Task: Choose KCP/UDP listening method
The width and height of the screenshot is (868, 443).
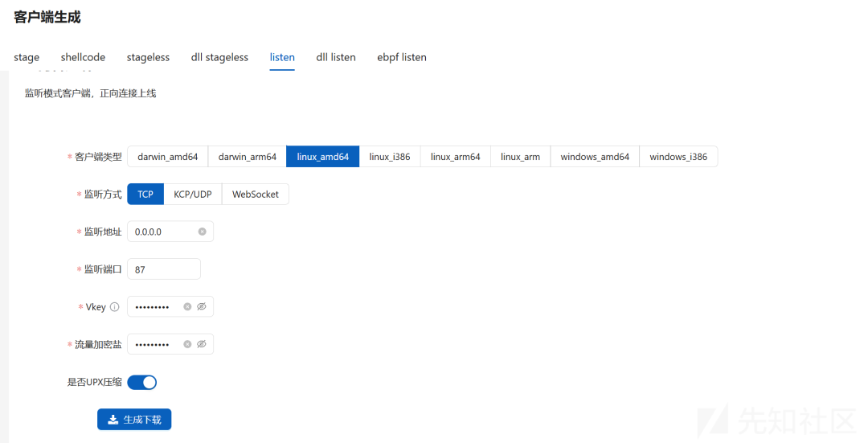Action: (x=193, y=195)
